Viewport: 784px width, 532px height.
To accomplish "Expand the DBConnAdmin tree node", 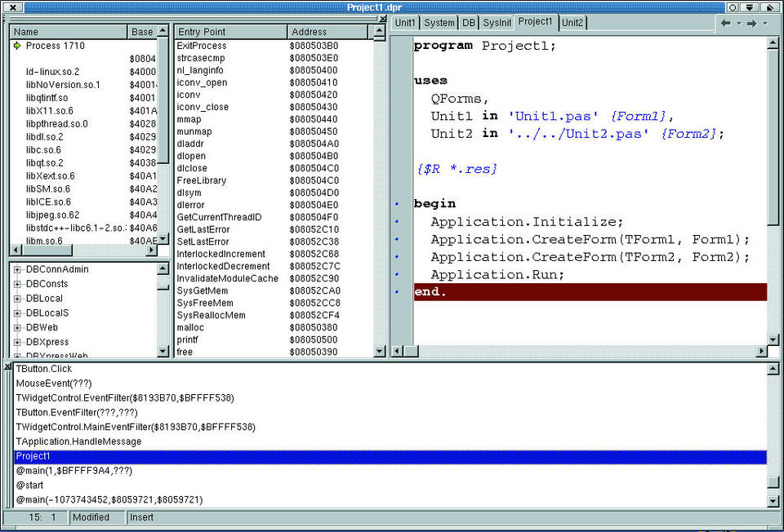I will 17,269.
